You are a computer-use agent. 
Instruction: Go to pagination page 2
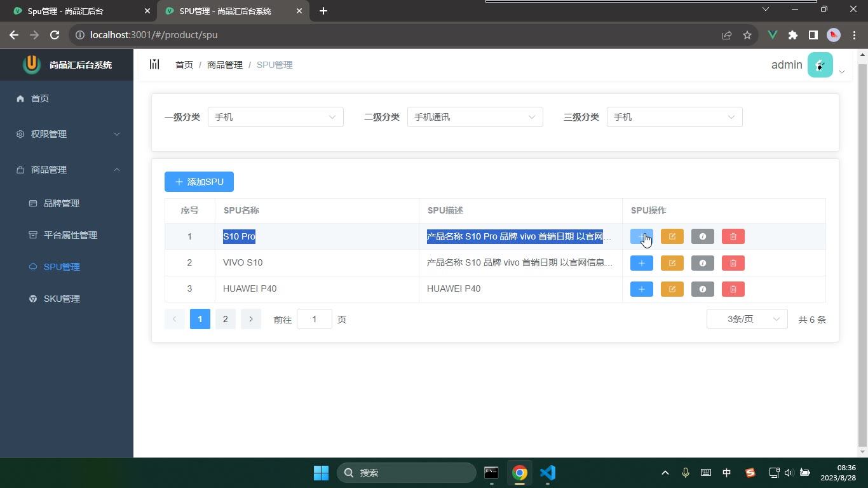[x=225, y=319]
